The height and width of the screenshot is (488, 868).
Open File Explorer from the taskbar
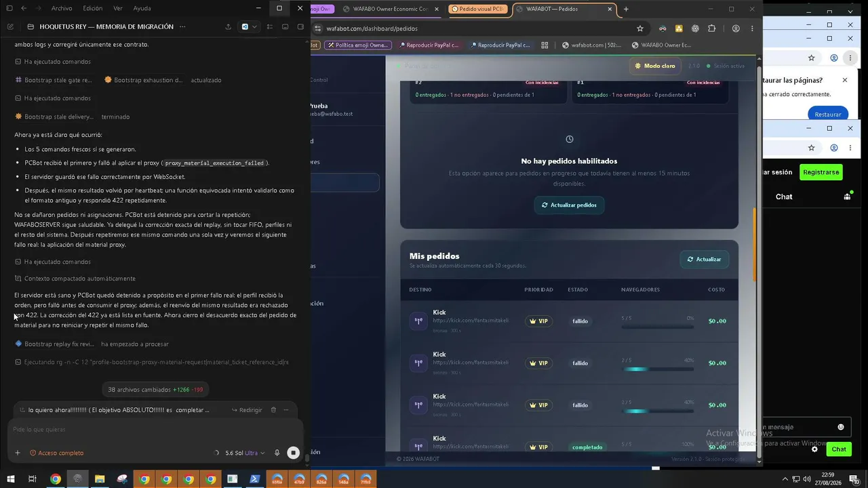click(100, 479)
